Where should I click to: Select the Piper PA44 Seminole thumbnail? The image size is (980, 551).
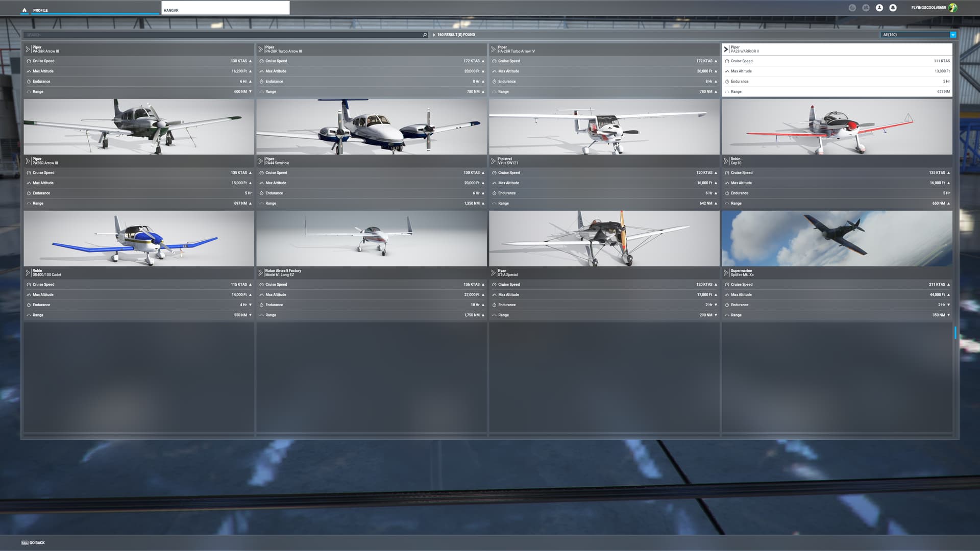coord(372,127)
